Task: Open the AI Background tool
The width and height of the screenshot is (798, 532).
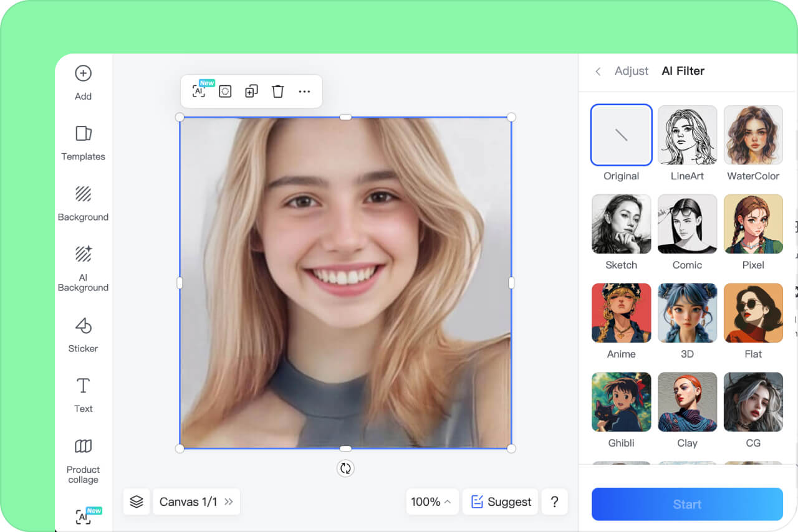Action: point(83,268)
